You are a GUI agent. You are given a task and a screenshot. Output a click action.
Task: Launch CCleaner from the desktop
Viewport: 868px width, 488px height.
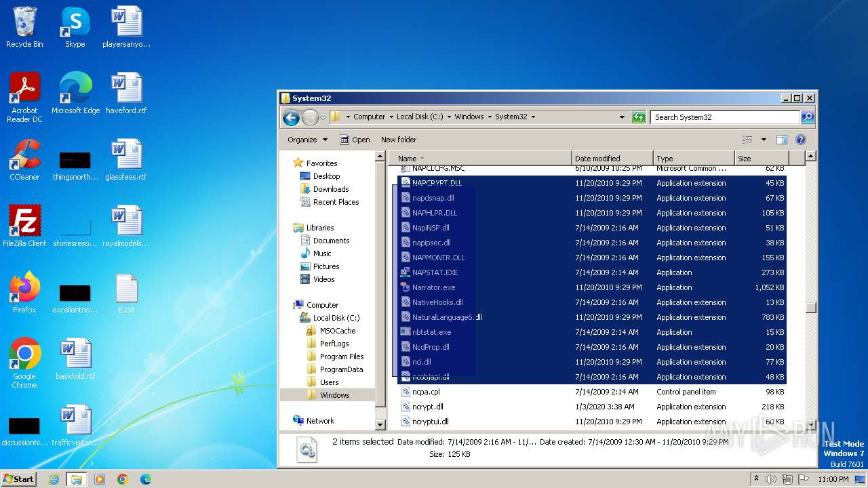[24, 160]
